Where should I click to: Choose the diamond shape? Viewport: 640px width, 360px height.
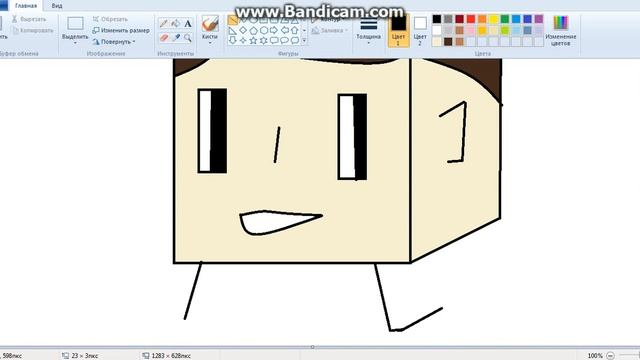click(x=243, y=31)
